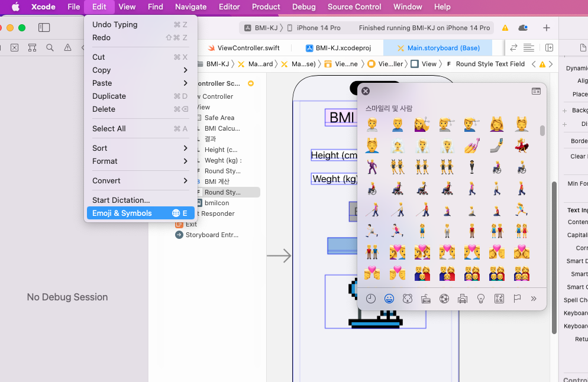Select BMI-KJ scheme in toolbar
588x382 pixels.
click(x=261, y=28)
